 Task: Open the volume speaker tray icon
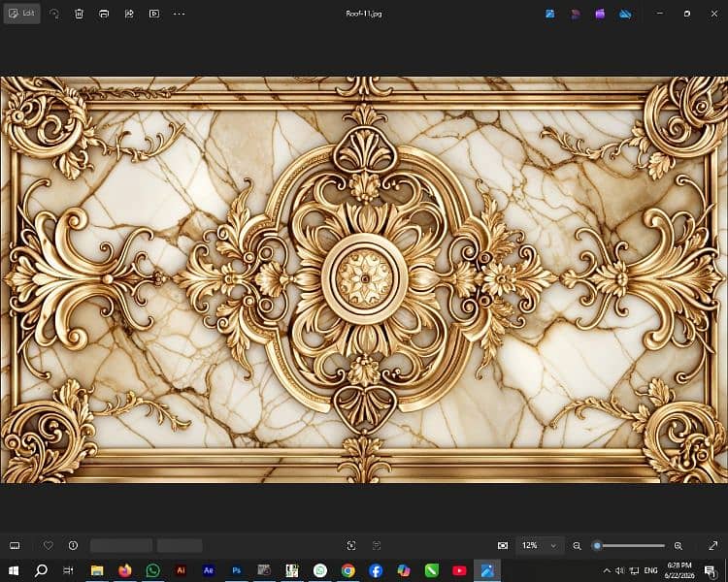(x=620, y=570)
